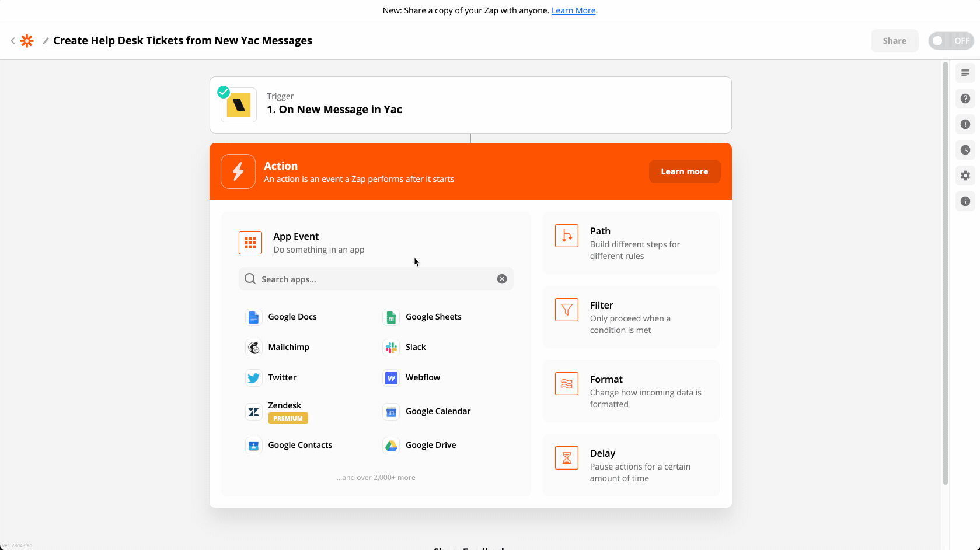This screenshot has height=550, width=980.
Task: Open the history clock sidebar icon
Action: click(x=965, y=150)
